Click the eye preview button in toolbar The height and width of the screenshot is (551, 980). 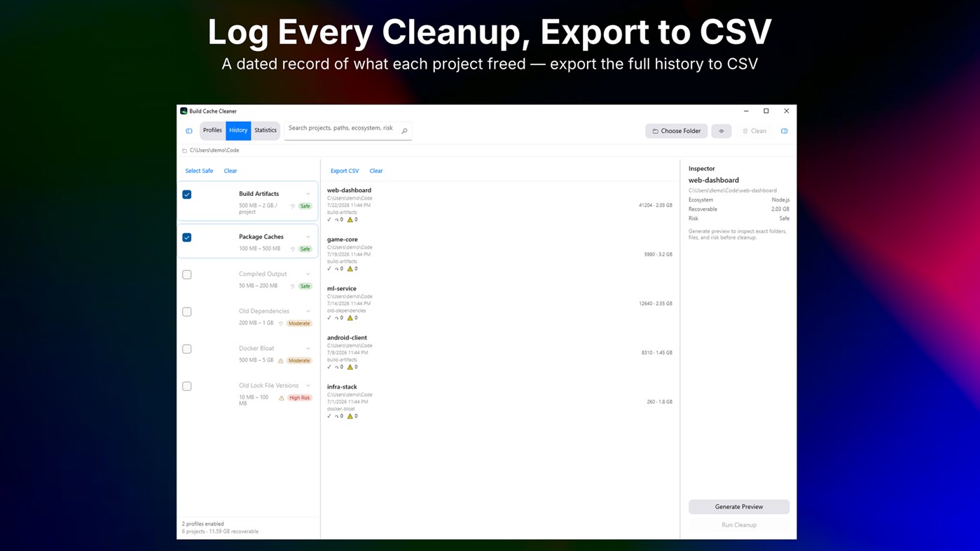tap(721, 131)
